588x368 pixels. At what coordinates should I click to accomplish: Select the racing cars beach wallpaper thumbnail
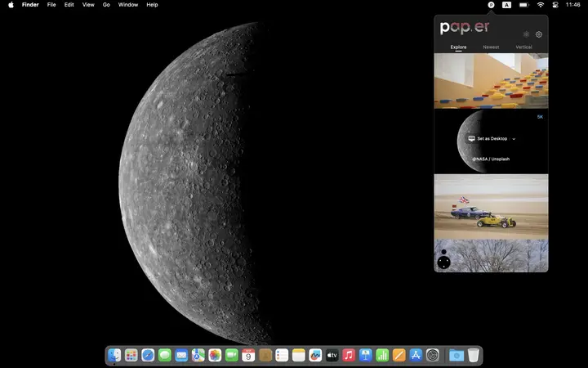[x=491, y=207]
